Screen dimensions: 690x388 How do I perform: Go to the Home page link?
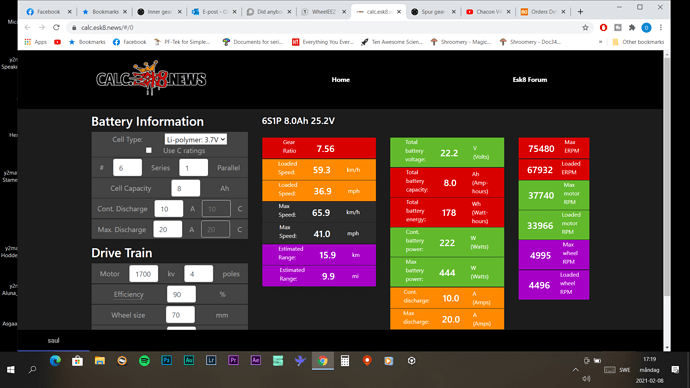tap(341, 80)
